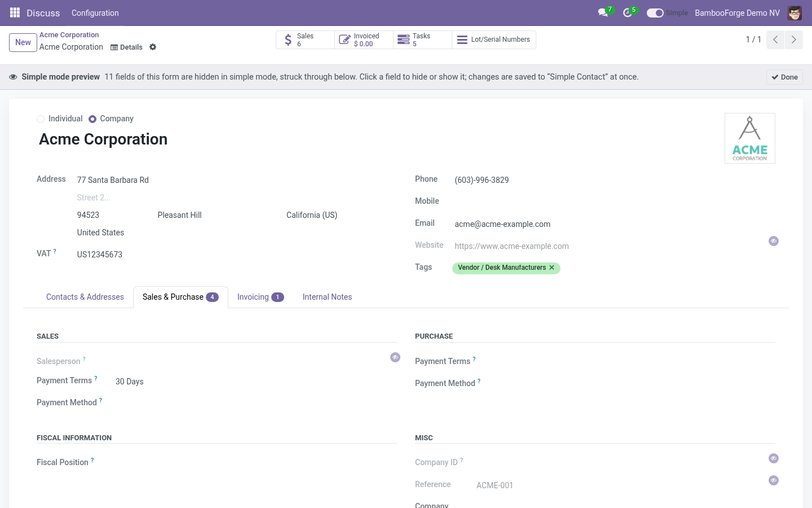The width and height of the screenshot is (812, 508).
Task: Click the VAT number field
Action: pos(237,255)
